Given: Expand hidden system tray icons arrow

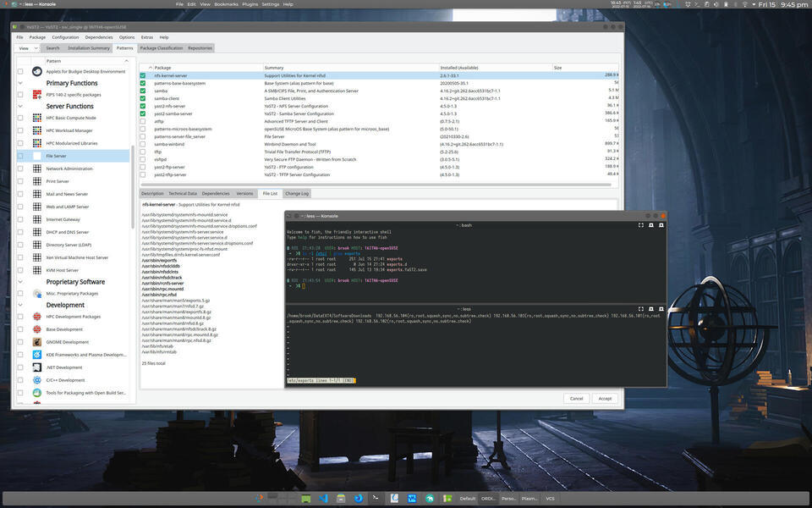Looking at the screenshot, I should coord(754,4).
